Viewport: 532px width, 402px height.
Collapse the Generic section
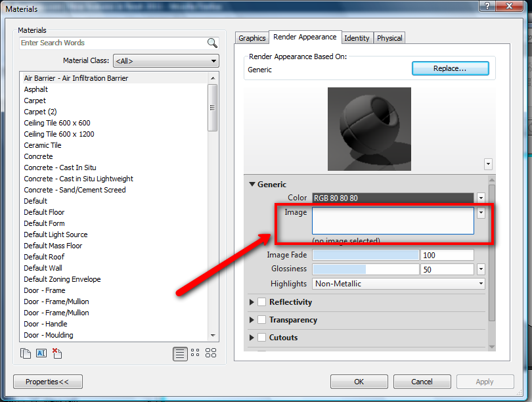(252, 184)
